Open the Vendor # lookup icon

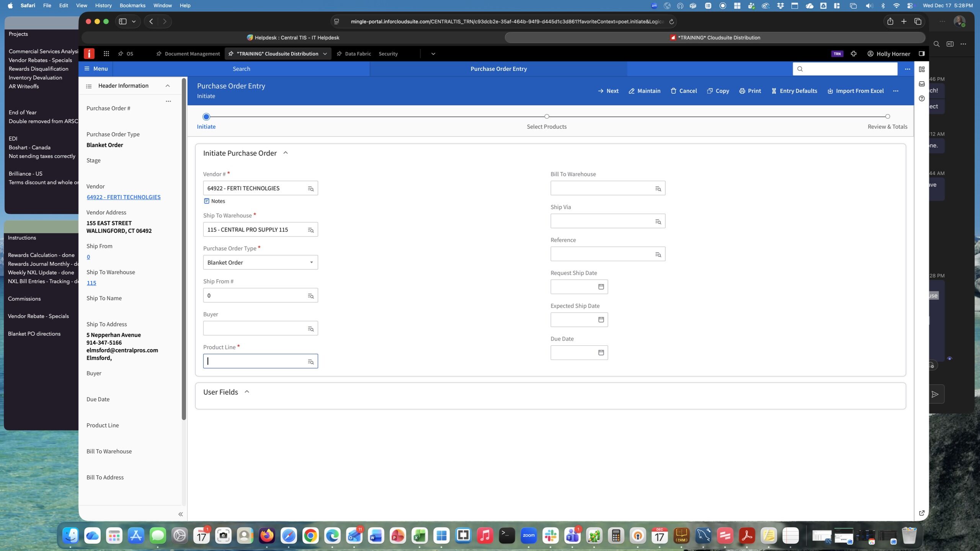310,188
